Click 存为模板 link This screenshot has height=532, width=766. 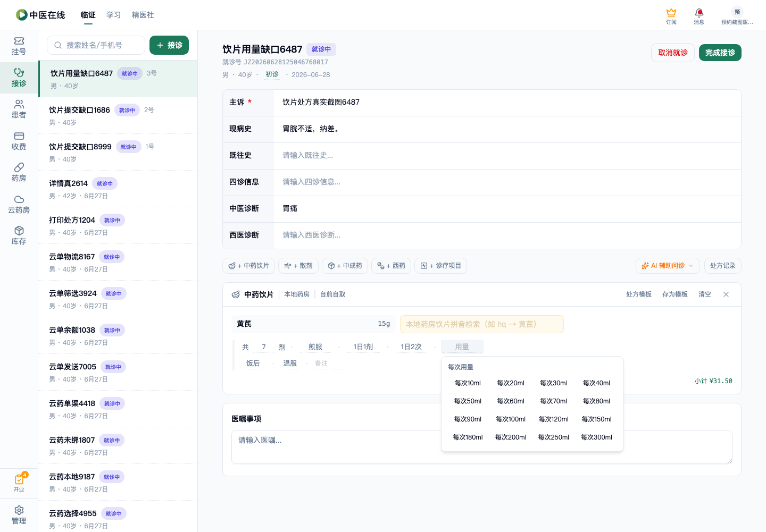point(675,294)
